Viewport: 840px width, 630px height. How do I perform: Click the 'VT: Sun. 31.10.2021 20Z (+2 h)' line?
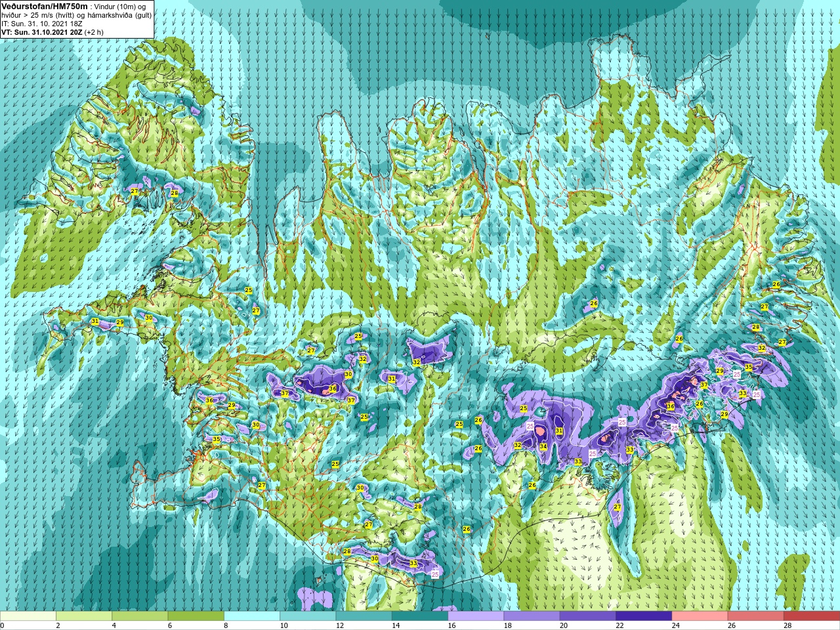click(52, 32)
